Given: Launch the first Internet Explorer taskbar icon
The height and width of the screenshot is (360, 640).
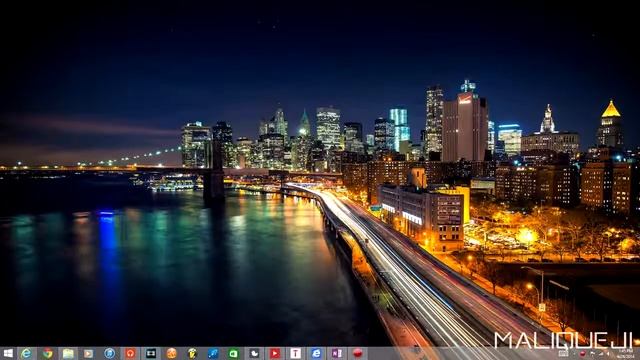Looking at the screenshot, I should tap(27, 353).
